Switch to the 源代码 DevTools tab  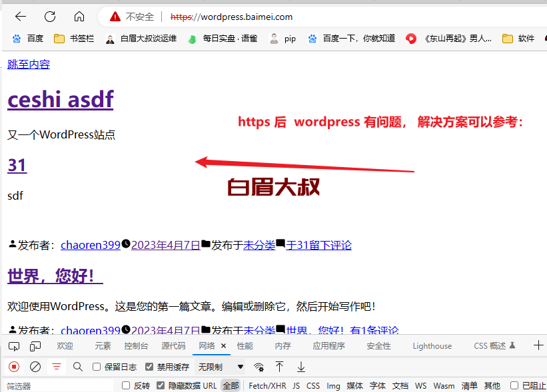(x=173, y=346)
